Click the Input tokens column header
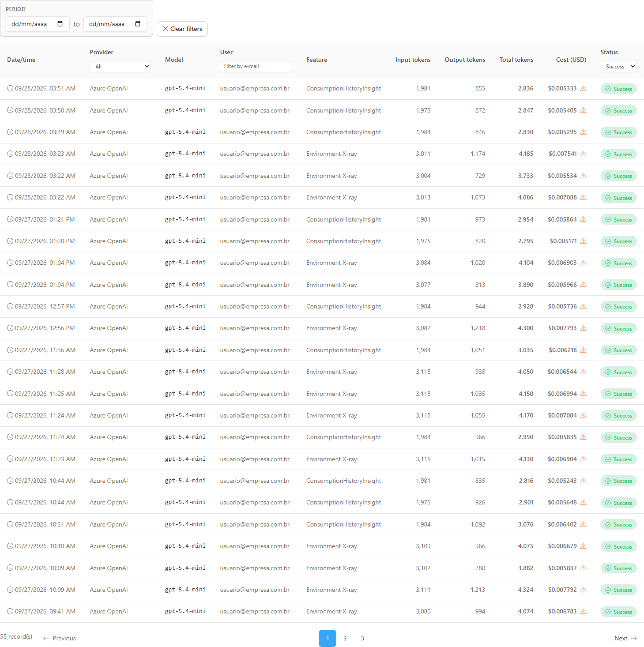 pos(413,60)
